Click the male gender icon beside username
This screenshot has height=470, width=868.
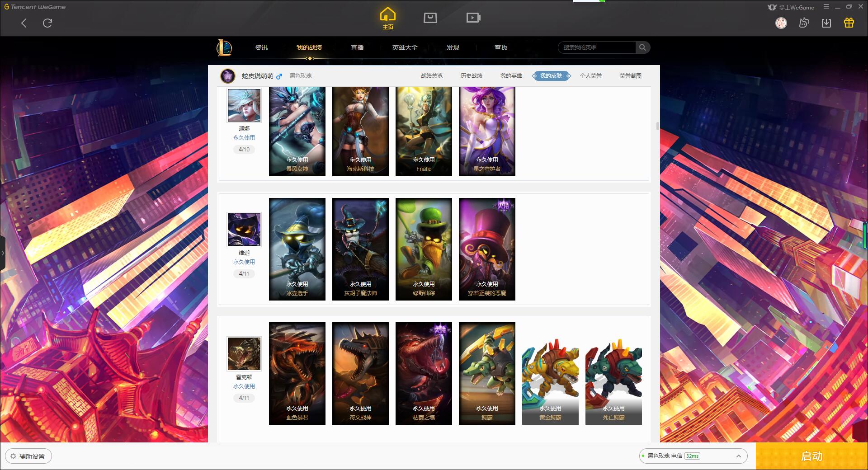point(279,76)
